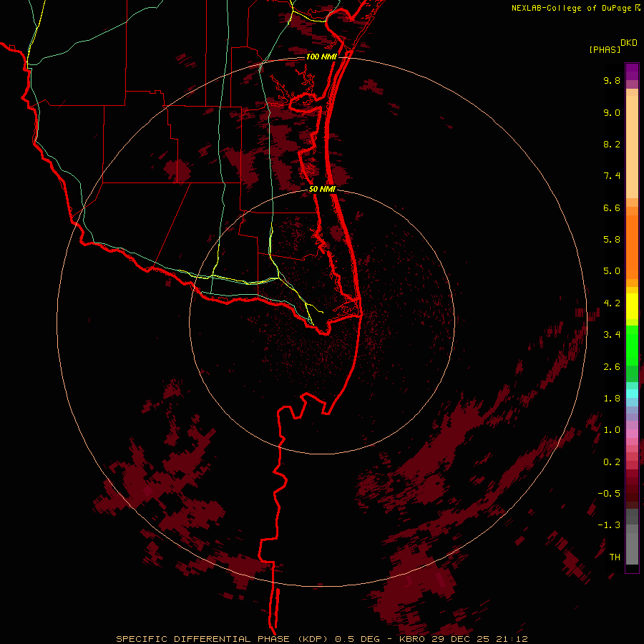Select the 5.8 scale label
644x644 pixels.
tap(612, 239)
